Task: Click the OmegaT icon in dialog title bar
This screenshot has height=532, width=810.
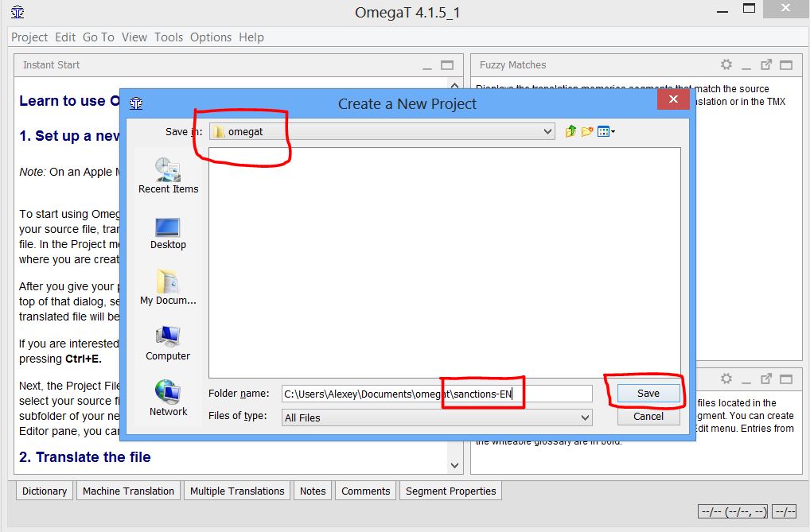Action: tap(136, 103)
